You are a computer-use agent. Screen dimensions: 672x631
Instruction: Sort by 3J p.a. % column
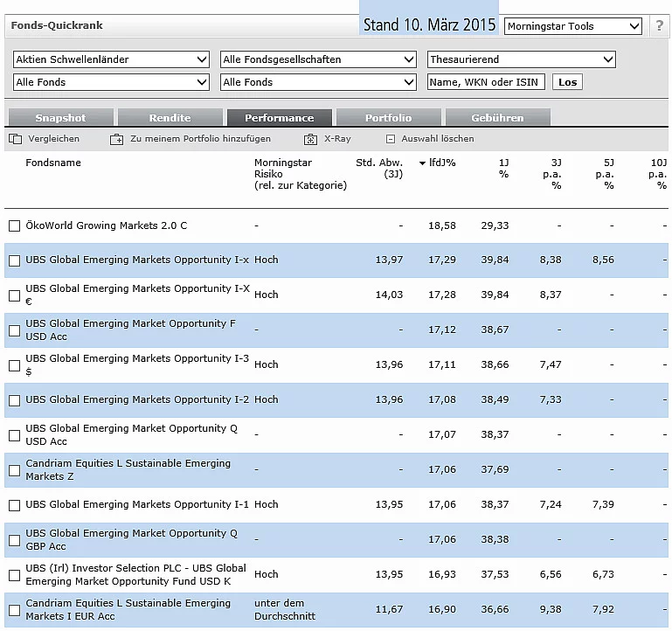pyautogui.click(x=552, y=174)
